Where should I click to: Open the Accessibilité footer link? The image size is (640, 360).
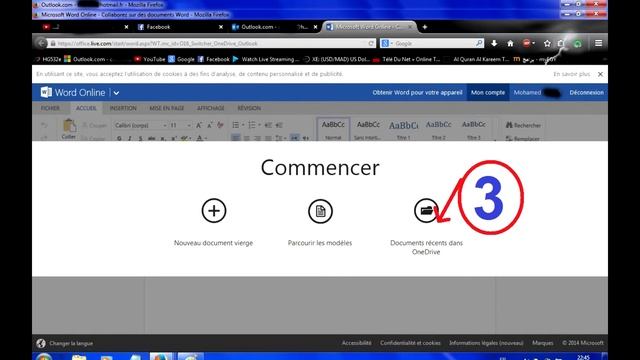pyautogui.click(x=356, y=343)
